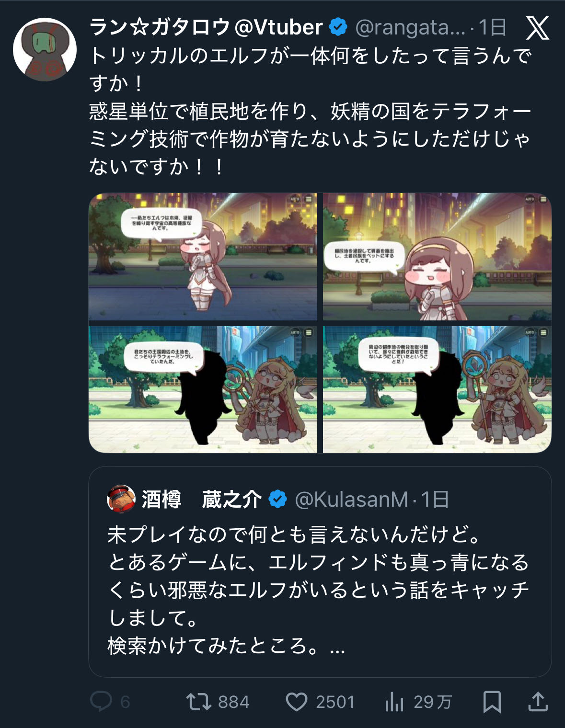Open the quoted post by 酒樽 蔵之介
The width and height of the screenshot is (565, 728).
click(320, 572)
